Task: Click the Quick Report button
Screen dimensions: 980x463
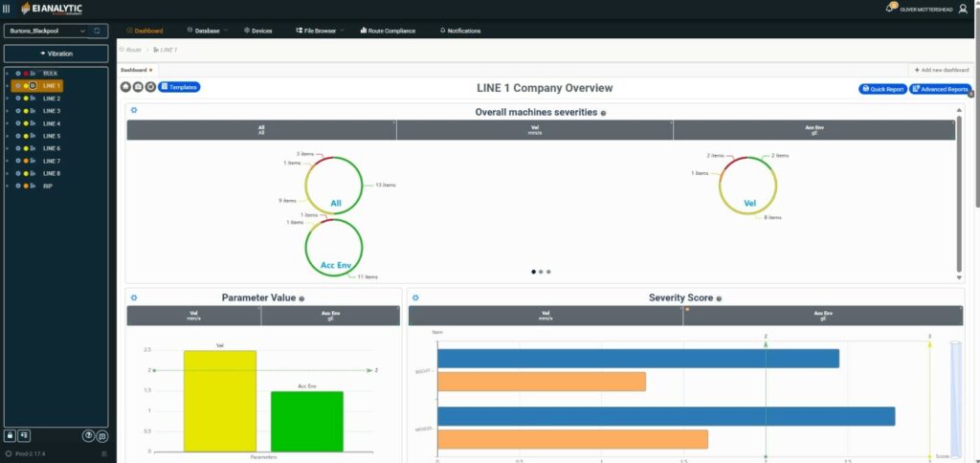Action: click(882, 89)
